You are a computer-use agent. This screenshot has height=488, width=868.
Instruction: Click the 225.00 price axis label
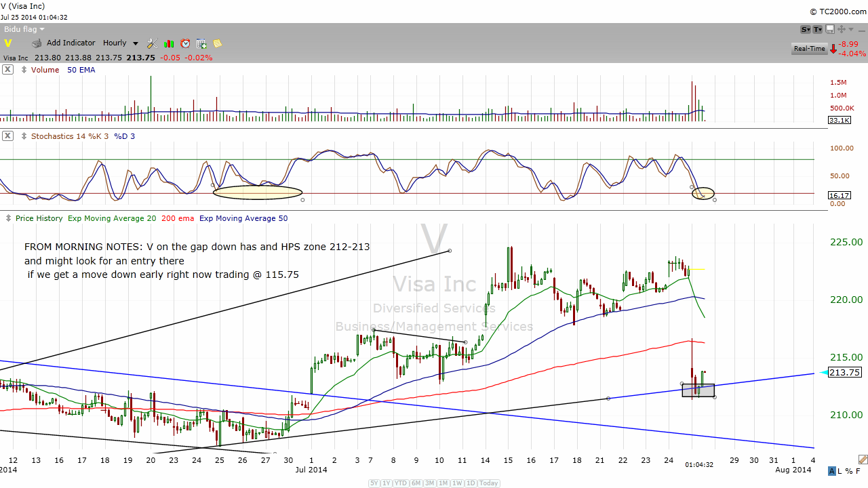pos(845,242)
